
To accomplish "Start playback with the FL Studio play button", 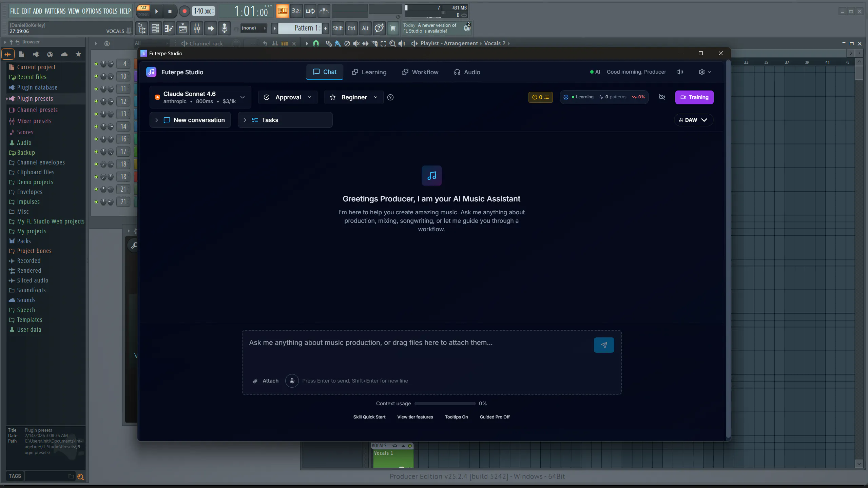I will click(157, 11).
